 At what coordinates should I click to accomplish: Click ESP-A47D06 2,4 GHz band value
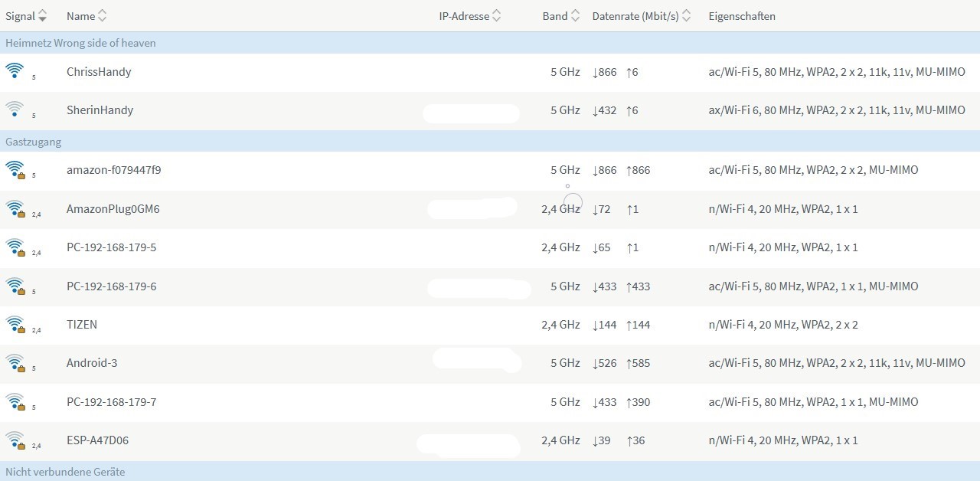(x=560, y=440)
